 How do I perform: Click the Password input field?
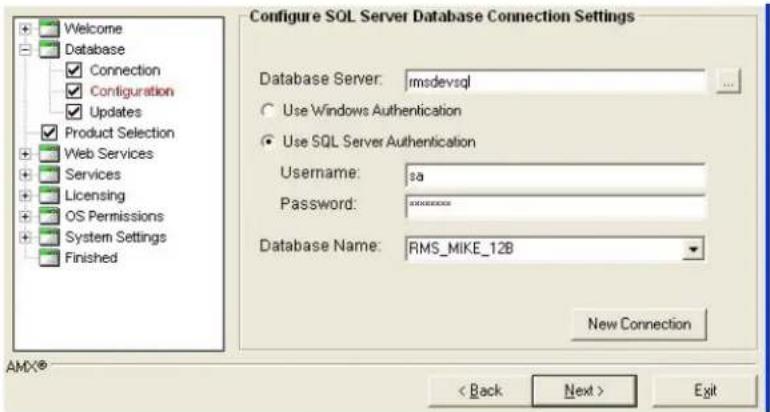(555, 205)
